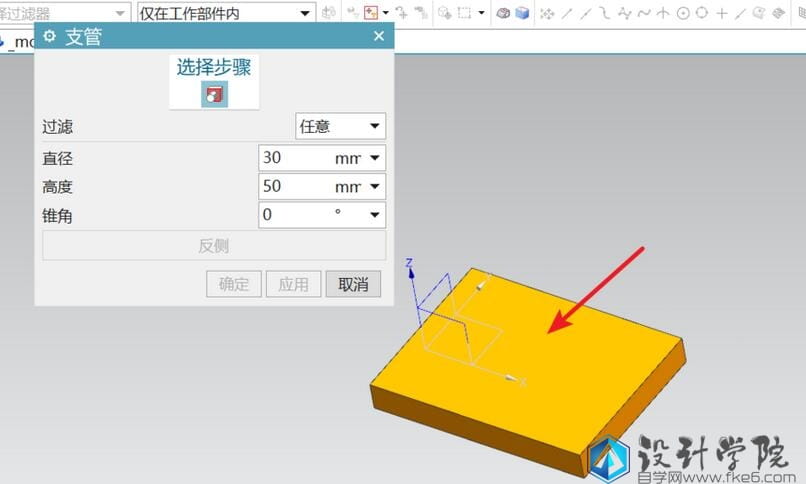Click the 高度 label
Viewport: 806px width, 484px height.
[58, 187]
